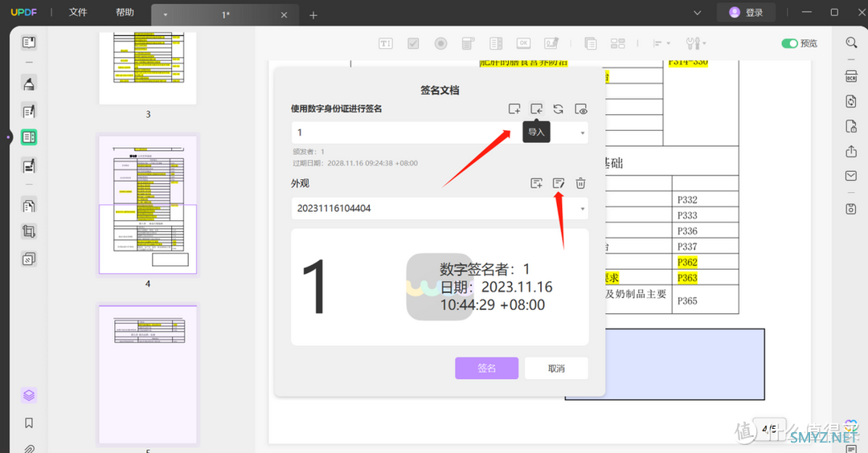
Task: Refresh the digital ID list
Action: 558,109
